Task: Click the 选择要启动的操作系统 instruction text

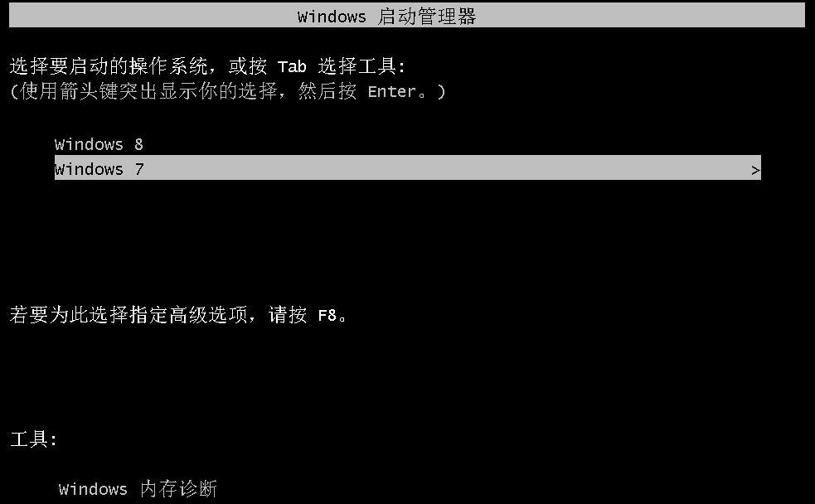Action: point(109,66)
